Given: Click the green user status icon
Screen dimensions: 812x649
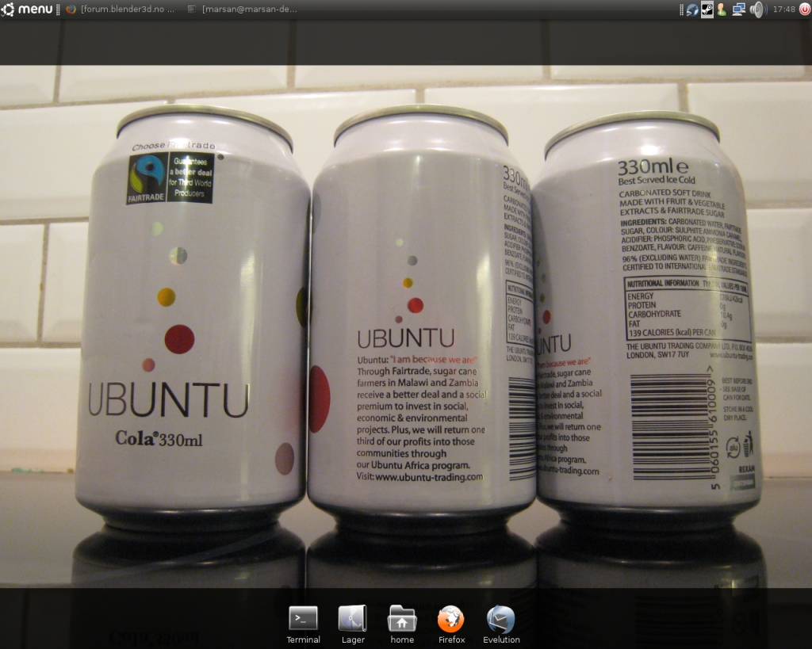Looking at the screenshot, I should [722, 10].
